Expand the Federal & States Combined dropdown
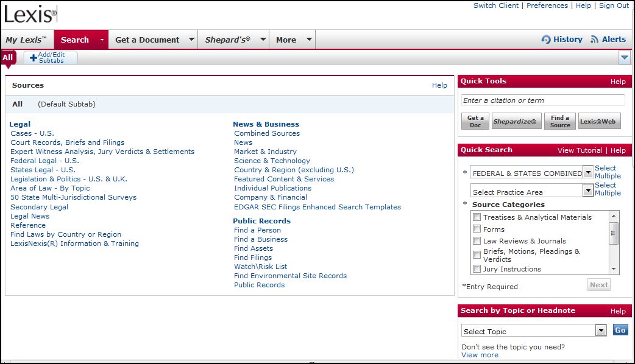635x364 pixels. pyautogui.click(x=588, y=173)
